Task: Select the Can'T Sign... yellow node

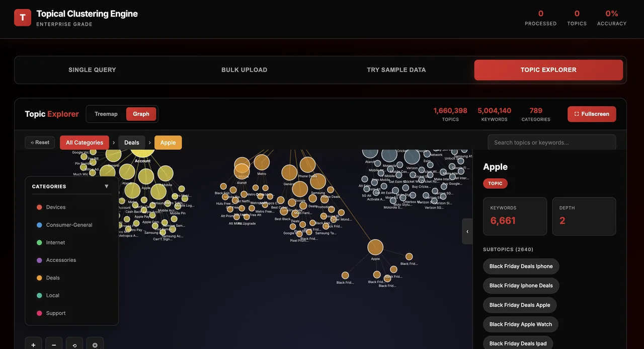Action: [x=163, y=232]
